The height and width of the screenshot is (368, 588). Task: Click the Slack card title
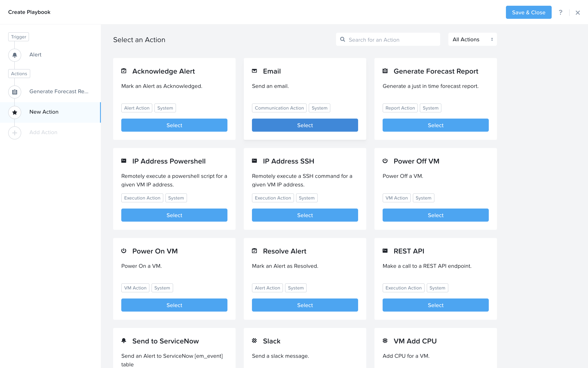pos(271,341)
